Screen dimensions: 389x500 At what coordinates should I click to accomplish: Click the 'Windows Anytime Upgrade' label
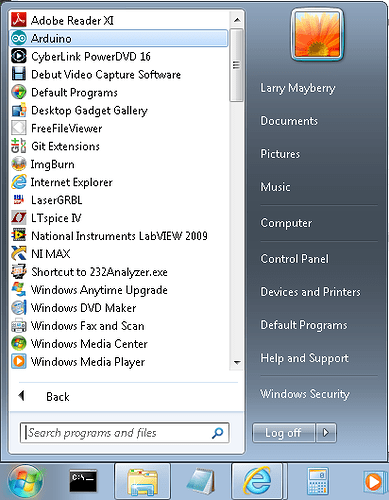click(99, 290)
